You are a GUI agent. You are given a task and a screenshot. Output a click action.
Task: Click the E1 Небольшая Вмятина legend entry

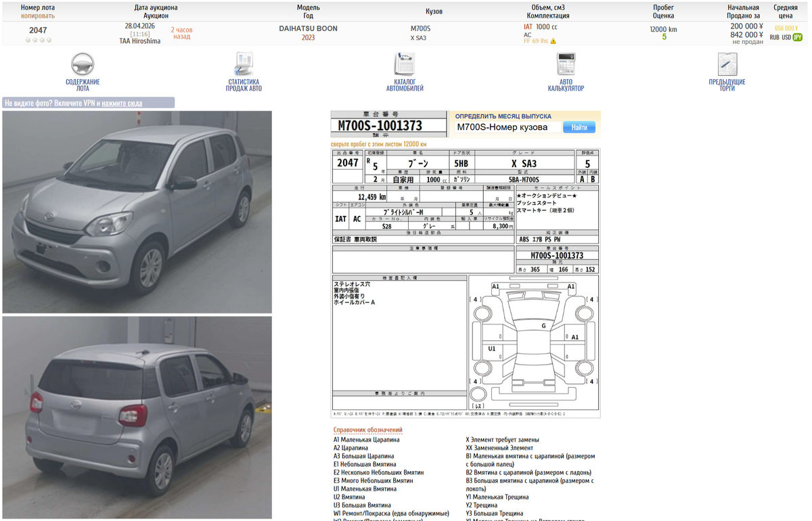point(365,464)
